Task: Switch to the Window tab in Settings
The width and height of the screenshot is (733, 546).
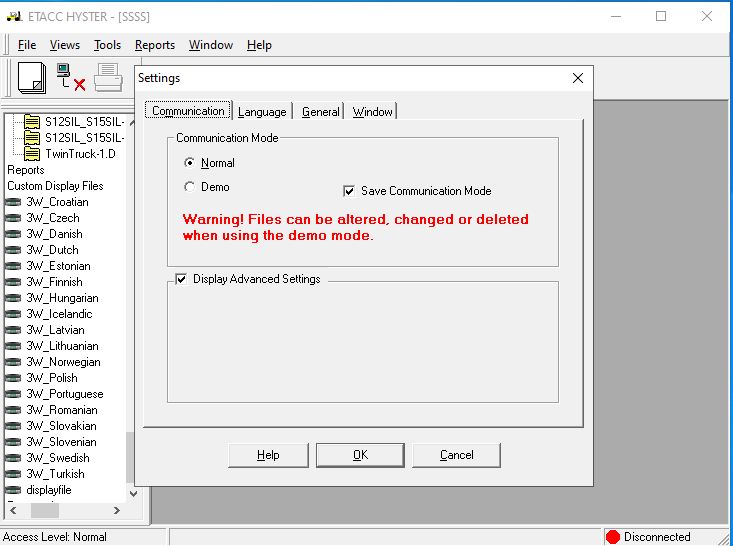Action: coord(372,112)
